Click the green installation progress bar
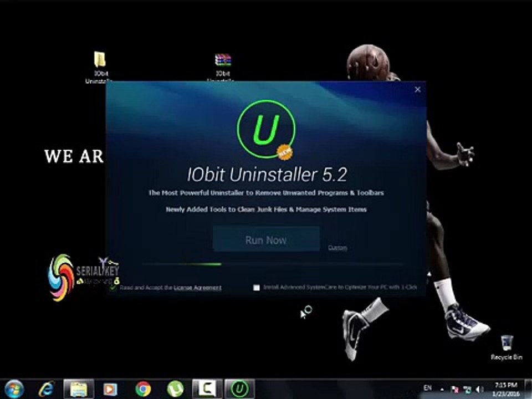Viewport: 532px width, 399px height. 273,264
